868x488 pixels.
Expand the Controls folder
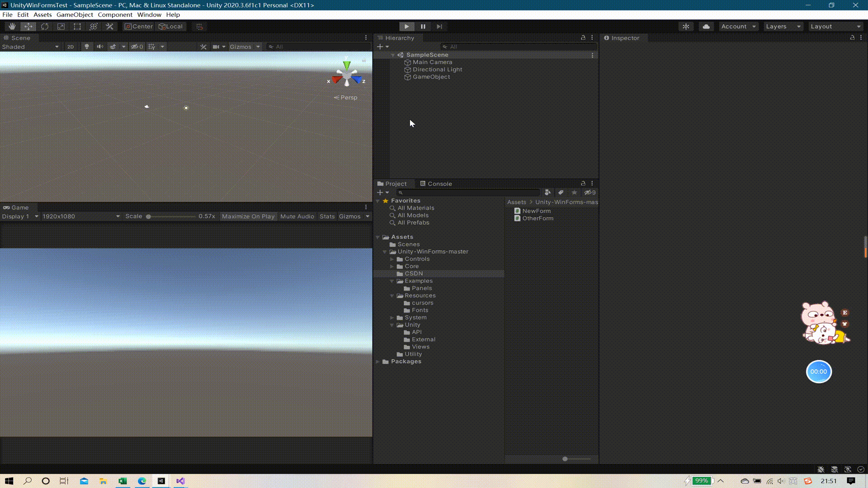coord(392,259)
